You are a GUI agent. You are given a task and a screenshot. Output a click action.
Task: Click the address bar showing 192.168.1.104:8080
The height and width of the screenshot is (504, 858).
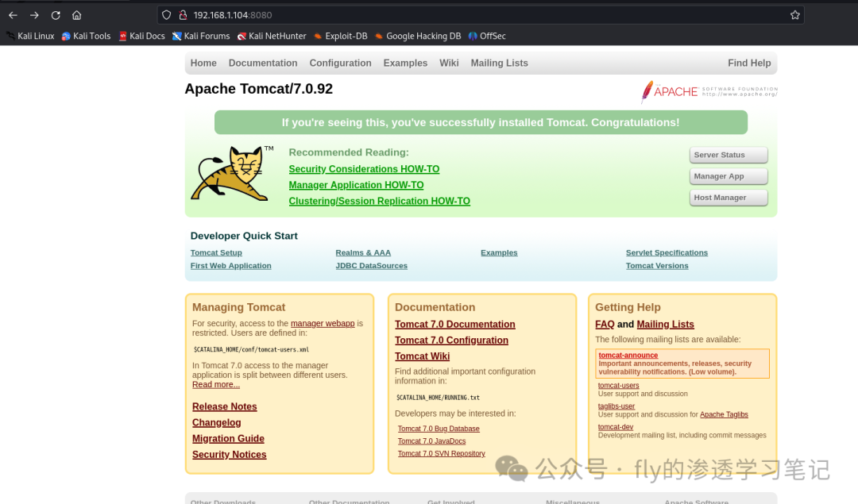click(x=481, y=15)
